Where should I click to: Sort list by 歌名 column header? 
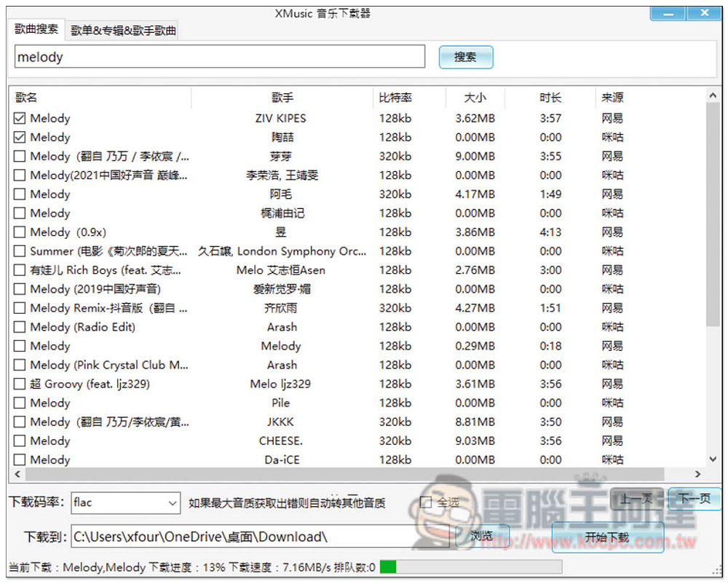pos(27,98)
